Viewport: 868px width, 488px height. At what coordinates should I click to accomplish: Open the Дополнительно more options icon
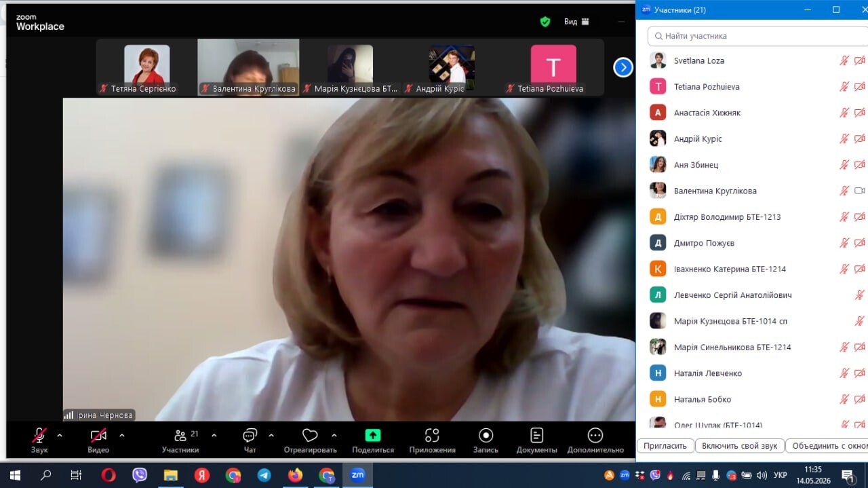595,436
